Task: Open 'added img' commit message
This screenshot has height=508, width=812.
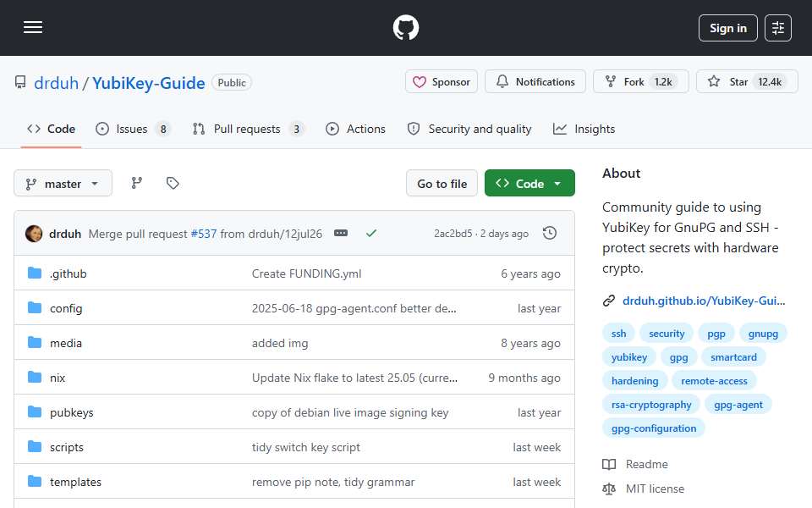Action: (280, 343)
